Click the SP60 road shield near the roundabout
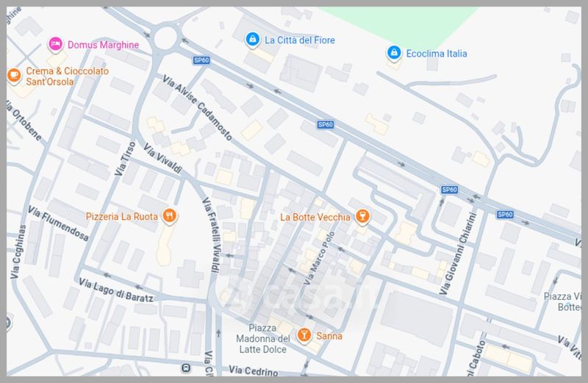The width and height of the screenshot is (588, 383). tap(201, 60)
